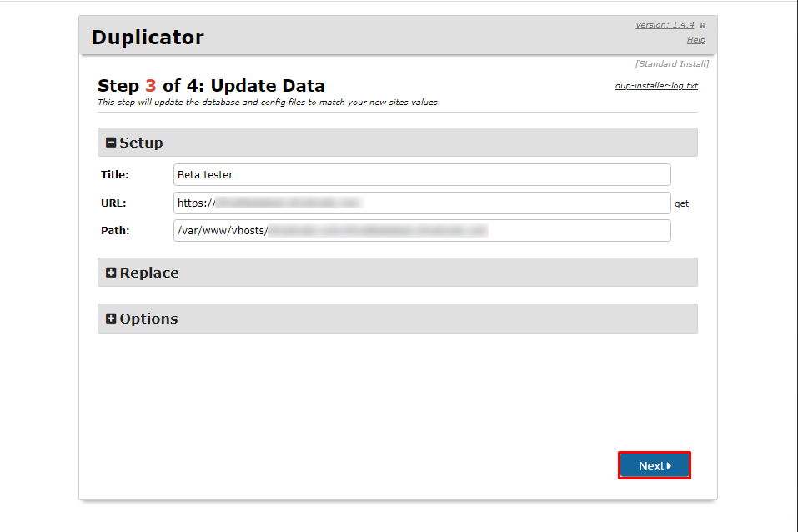Expand the Options section header

click(x=397, y=319)
